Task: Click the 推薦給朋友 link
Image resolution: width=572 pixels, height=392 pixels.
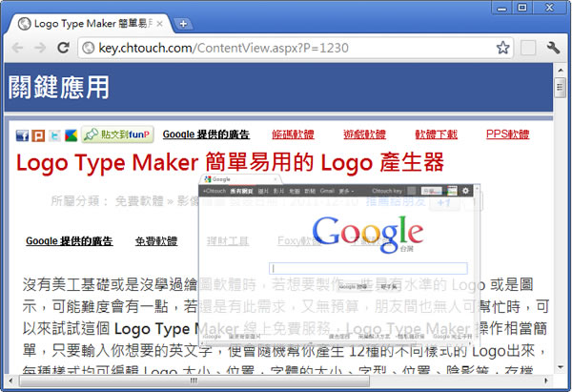Action: point(396,200)
